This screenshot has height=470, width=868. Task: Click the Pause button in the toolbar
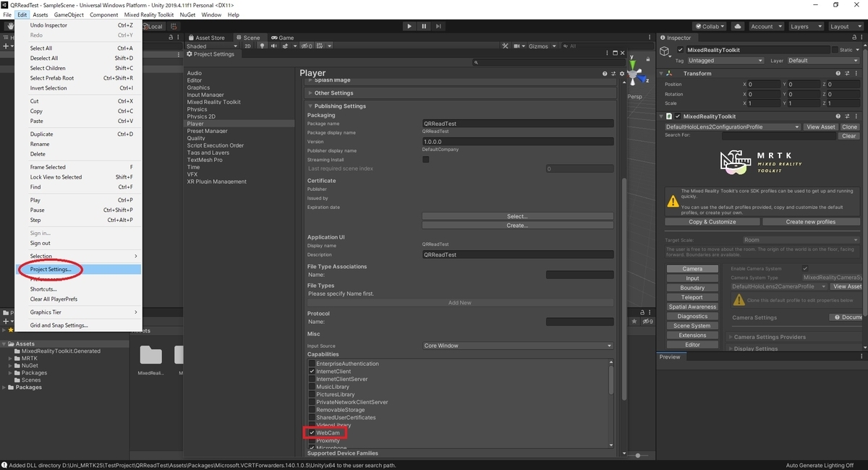pyautogui.click(x=424, y=26)
